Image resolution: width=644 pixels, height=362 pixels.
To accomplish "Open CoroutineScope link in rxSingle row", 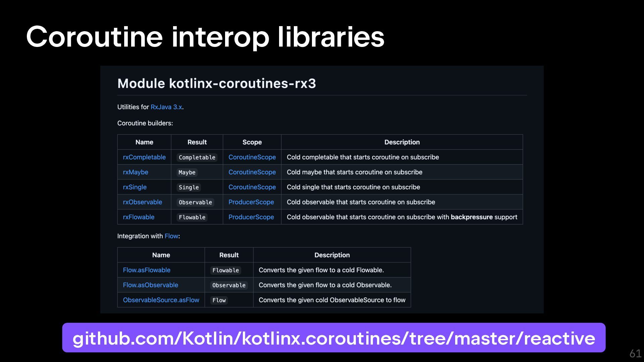I will click(x=252, y=187).
